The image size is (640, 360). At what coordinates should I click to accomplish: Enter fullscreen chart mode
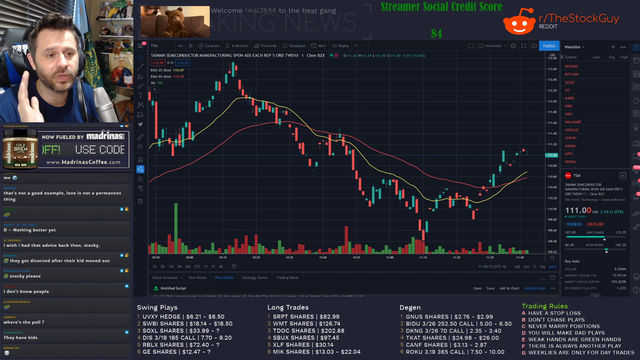[524, 46]
